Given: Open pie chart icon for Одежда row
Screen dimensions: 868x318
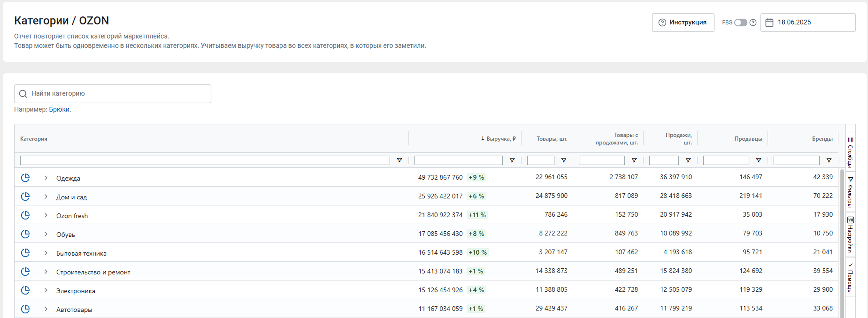Looking at the screenshot, I should pyautogui.click(x=25, y=177).
